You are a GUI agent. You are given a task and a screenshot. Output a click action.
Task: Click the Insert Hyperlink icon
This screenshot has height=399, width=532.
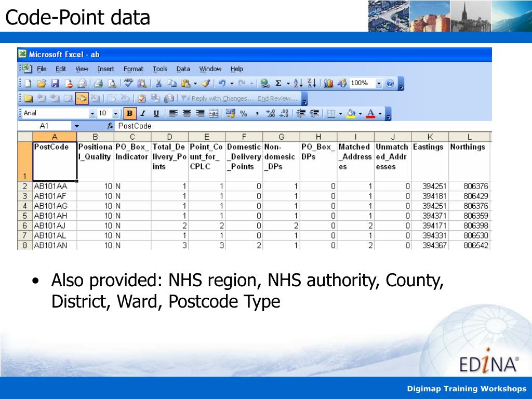265,84
